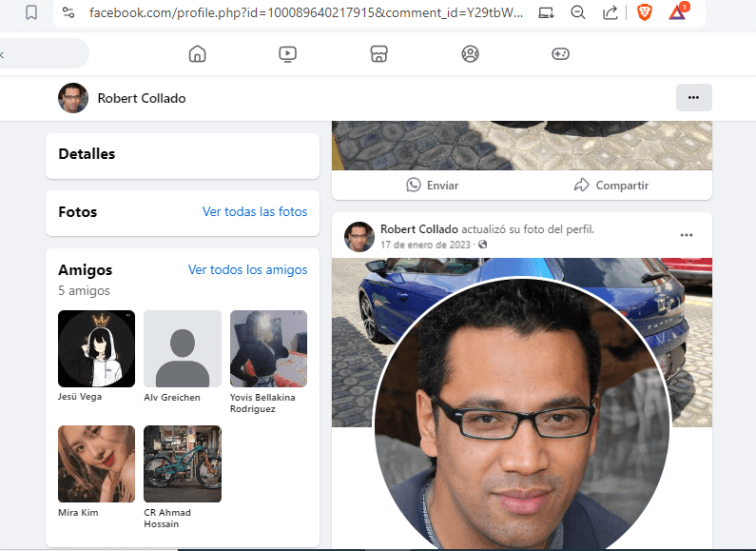Image resolution: width=756 pixels, height=551 pixels.
Task: Open the Groups icon in navigation
Action: [x=470, y=53]
